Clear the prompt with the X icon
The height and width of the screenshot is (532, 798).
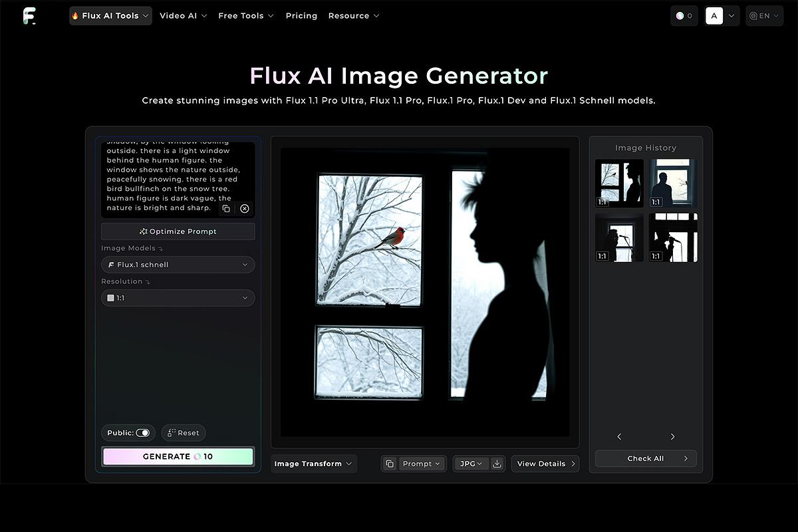click(x=245, y=209)
